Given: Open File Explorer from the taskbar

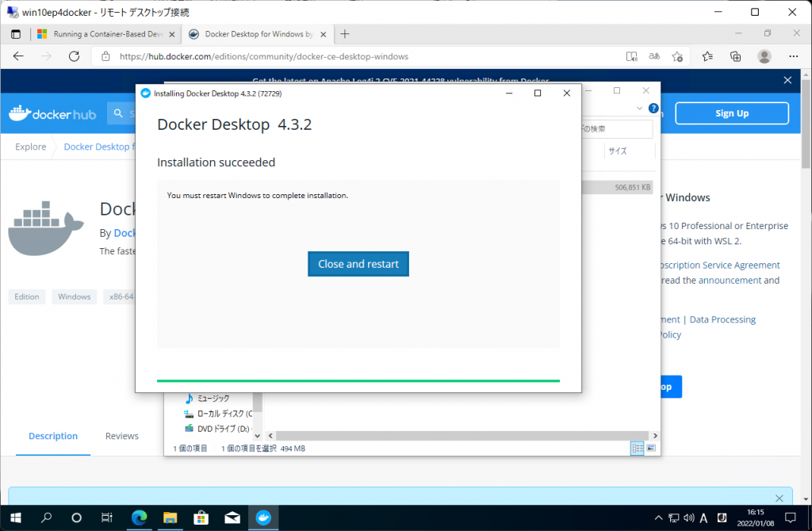Looking at the screenshot, I should click(170, 518).
